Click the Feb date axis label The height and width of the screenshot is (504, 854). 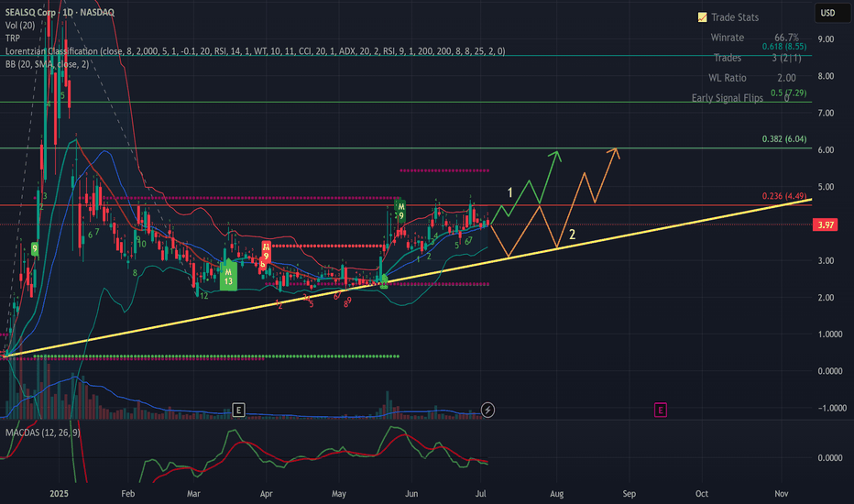127,494
